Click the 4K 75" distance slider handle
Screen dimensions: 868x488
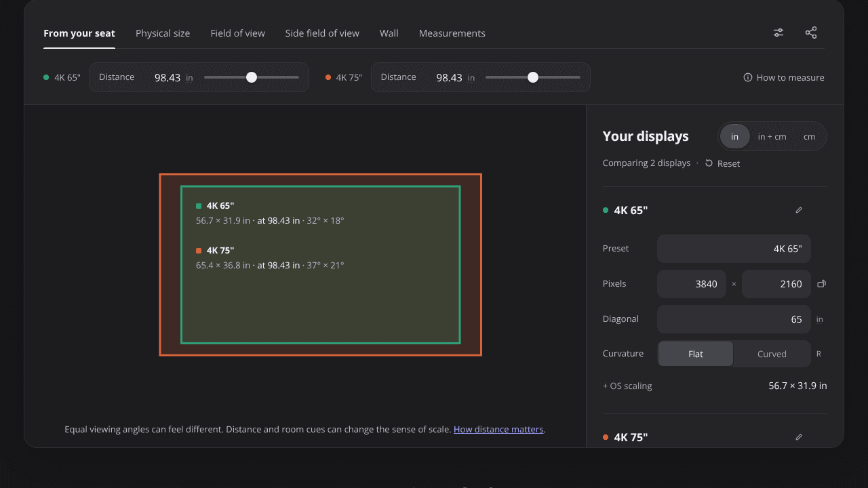pos(533,77)
